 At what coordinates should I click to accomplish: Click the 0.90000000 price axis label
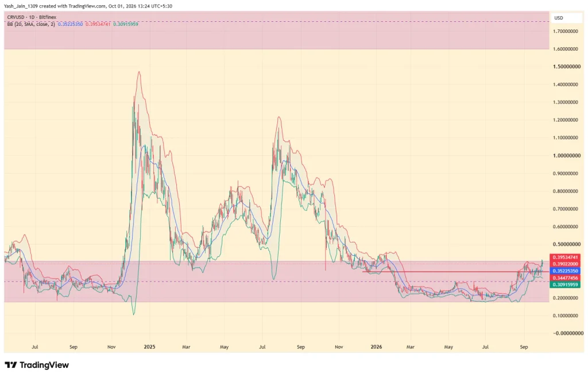(566, 174)
